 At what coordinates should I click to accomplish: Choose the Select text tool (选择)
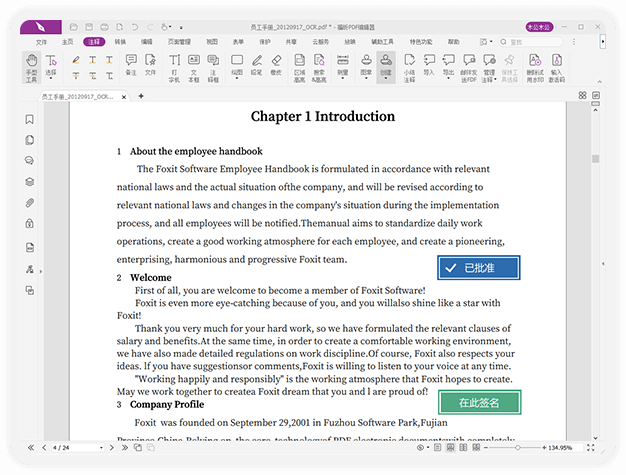point(51,67)
